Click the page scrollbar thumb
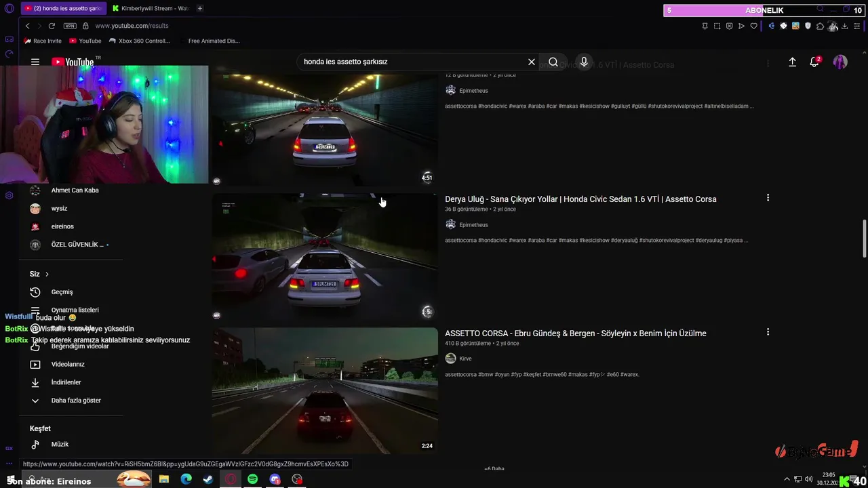This screenshot has height=488, width=868. point(864,238)
